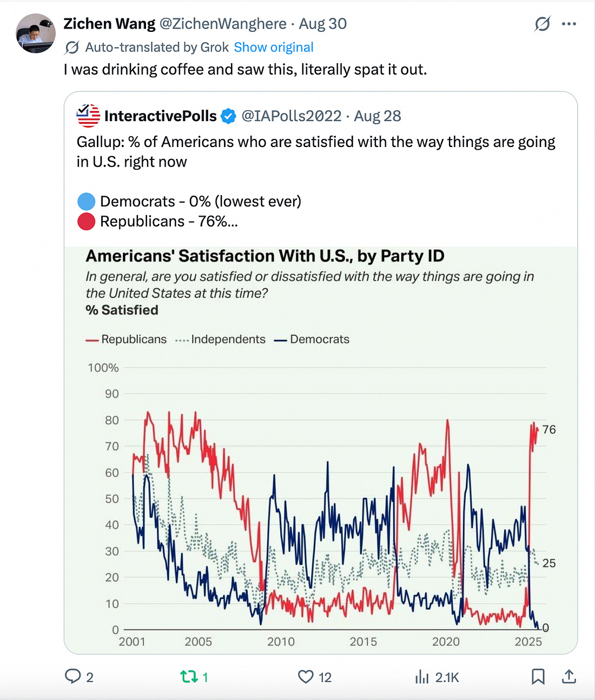Open the three-dot more options menu
This screenshot has height=700, width=595.
click(x=569, y=24)
